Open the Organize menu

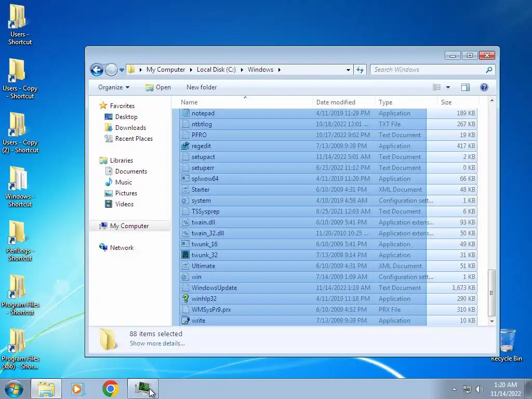point(114,87)
